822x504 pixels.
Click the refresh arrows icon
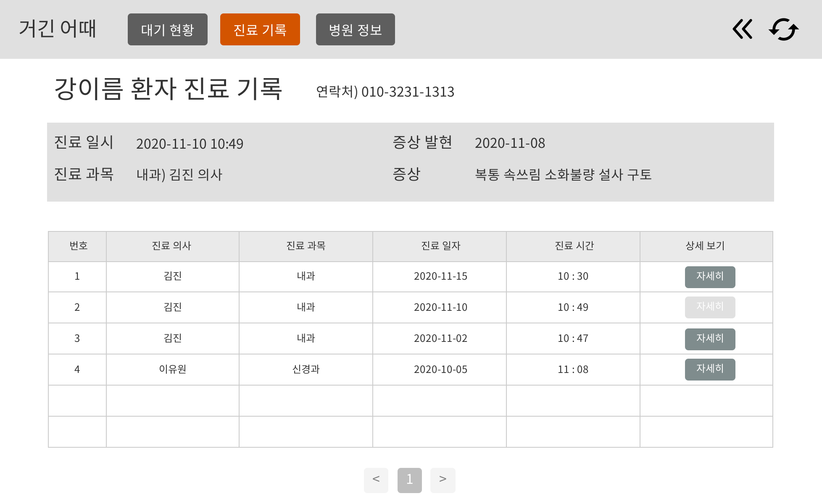pos(783,29)
